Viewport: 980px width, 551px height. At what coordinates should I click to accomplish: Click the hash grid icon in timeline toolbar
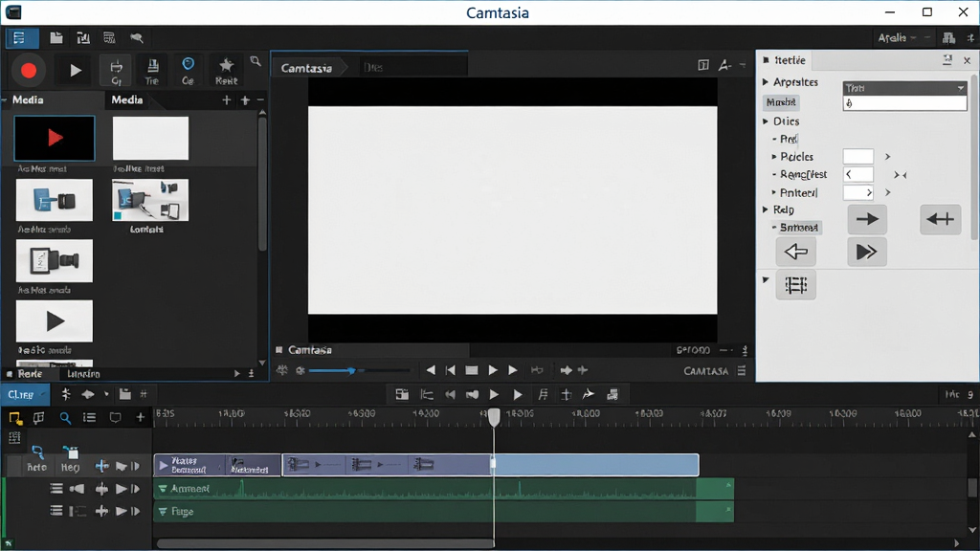(x=144, y=394)
